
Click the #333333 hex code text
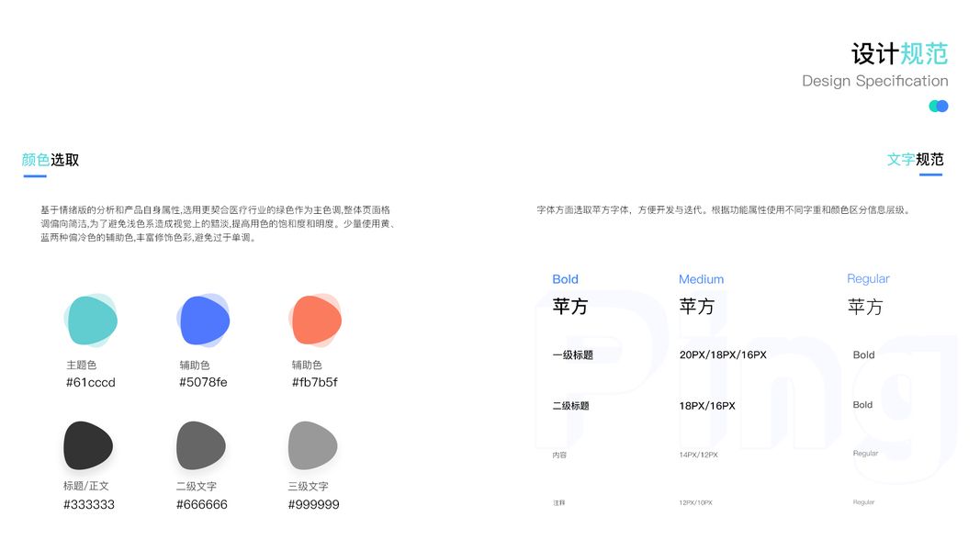click(x=89, y=505)
